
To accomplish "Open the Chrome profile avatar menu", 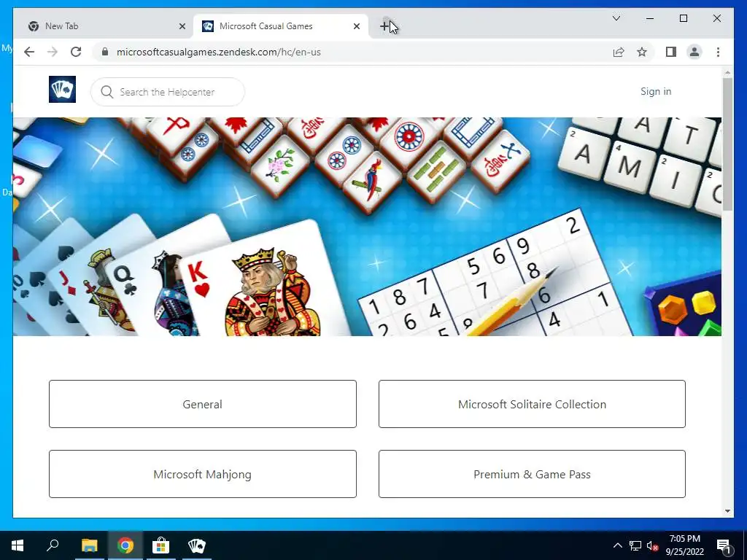I will click(x=694, y=52).
